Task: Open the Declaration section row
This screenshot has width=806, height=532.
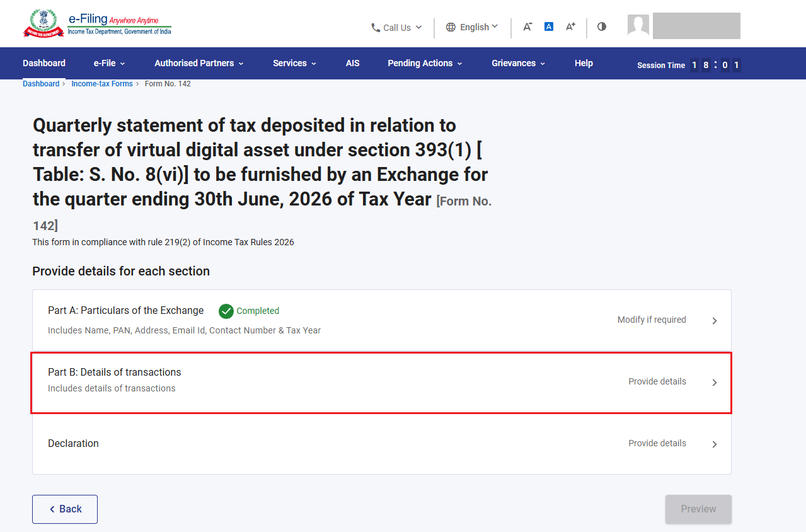Action: coord(382,444)
